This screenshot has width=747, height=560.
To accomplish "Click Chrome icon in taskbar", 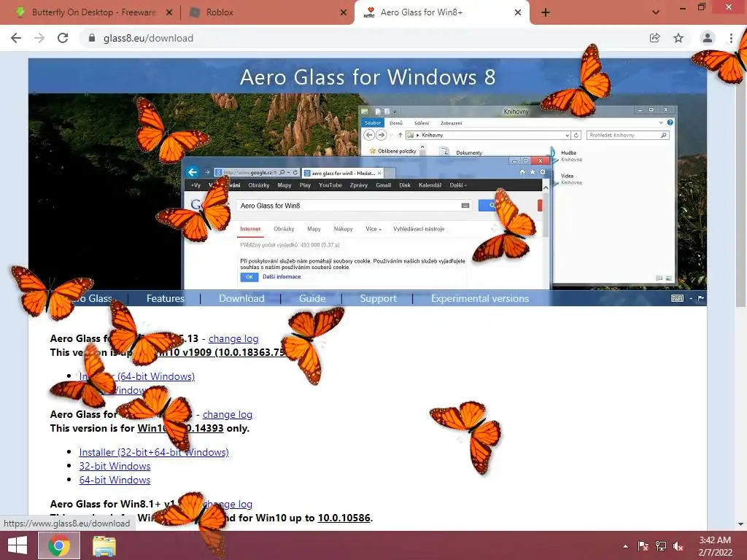I will click(x=58, y=545).
